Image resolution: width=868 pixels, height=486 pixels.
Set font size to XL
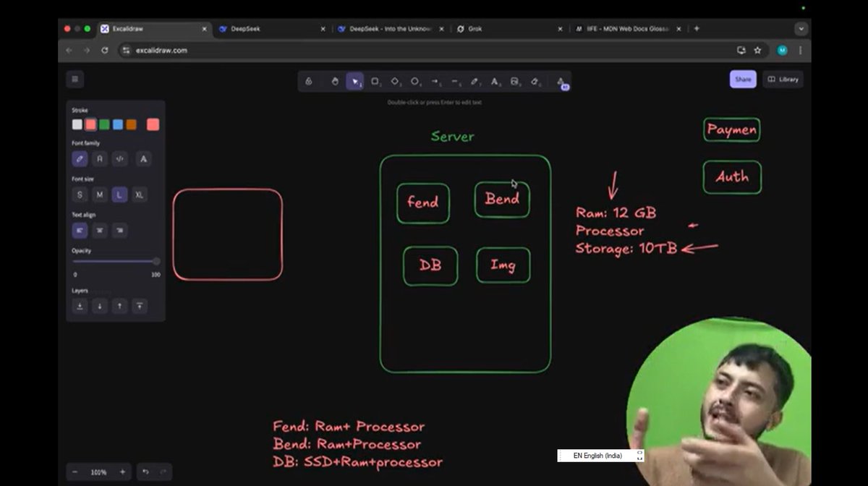click(x=139, y=195)
